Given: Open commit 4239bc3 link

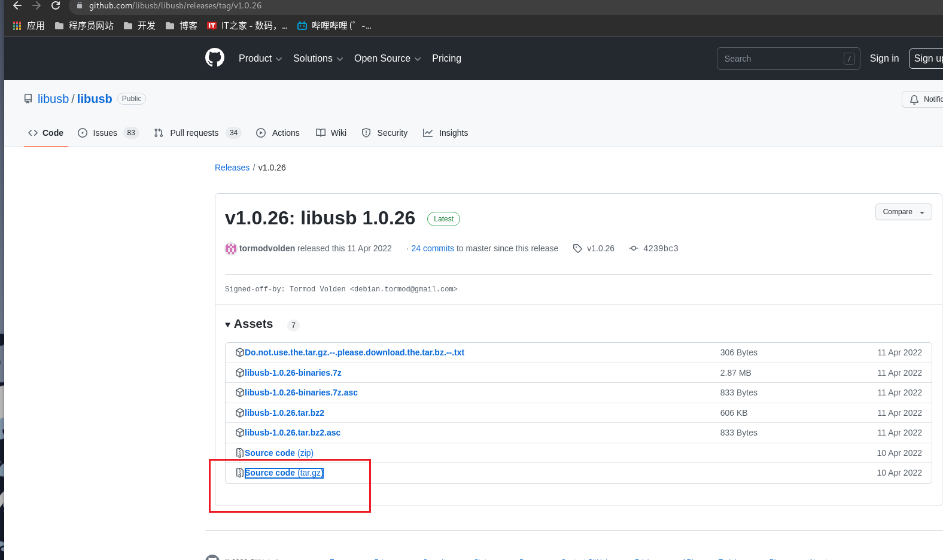Looking at the screenshot, I should pos(661,248).
